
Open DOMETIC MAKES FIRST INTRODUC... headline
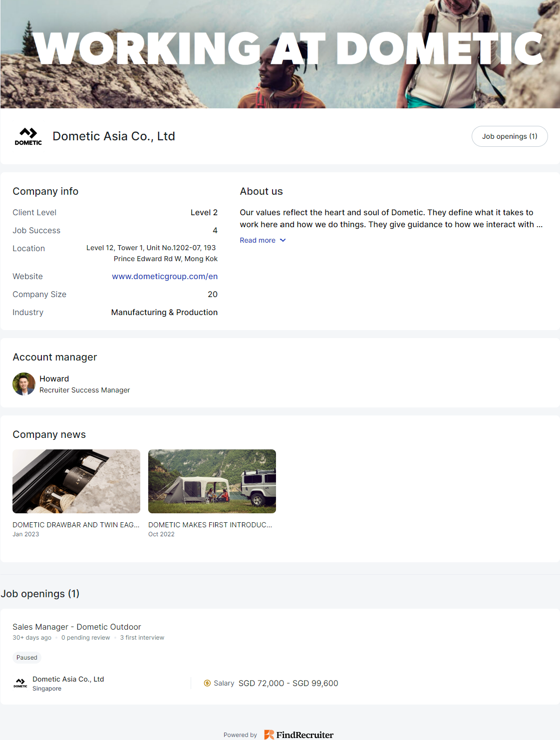(x=210, y=525)
